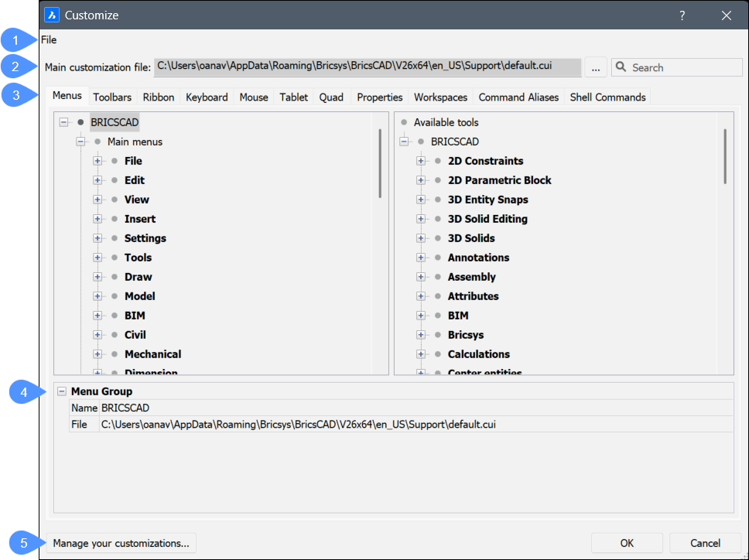Open the File menu

tap(49, 39)
